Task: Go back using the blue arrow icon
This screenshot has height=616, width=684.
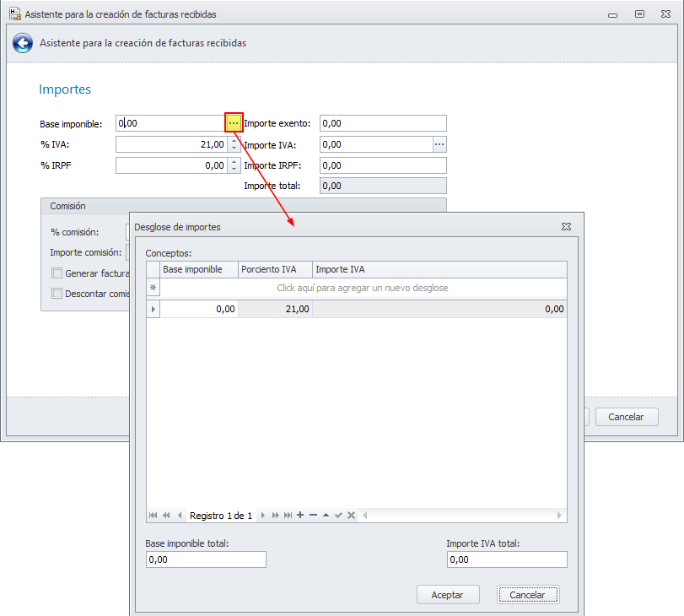Action: (23, 43)
